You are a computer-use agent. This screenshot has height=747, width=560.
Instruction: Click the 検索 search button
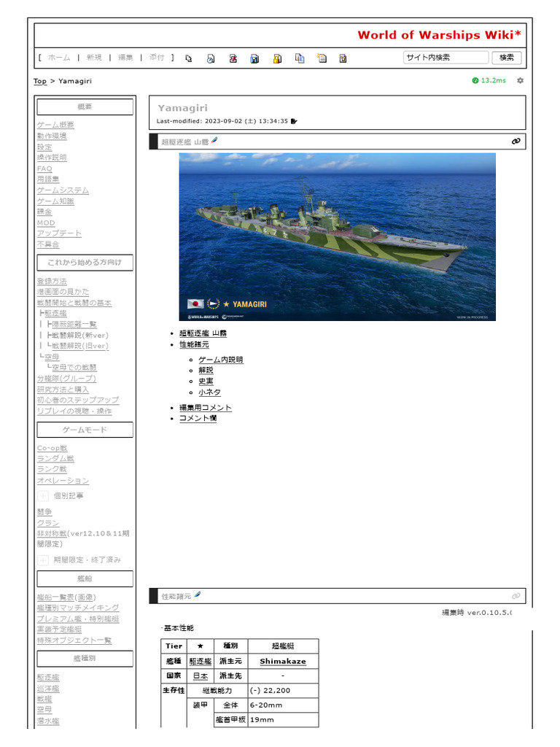(x=507, y=58)
